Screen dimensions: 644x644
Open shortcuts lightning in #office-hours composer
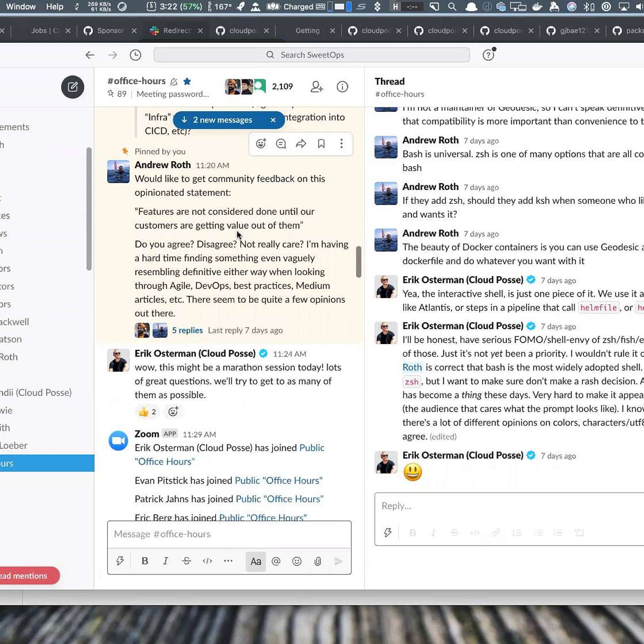tap(120, 561)
